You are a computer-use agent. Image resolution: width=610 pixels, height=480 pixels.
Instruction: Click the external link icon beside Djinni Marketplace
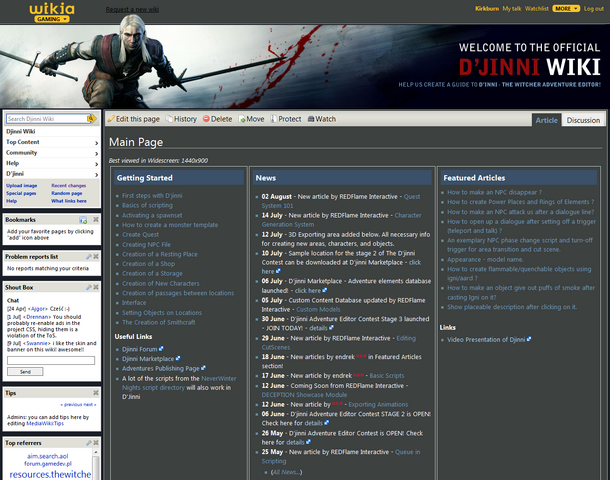tap(178, 358)
